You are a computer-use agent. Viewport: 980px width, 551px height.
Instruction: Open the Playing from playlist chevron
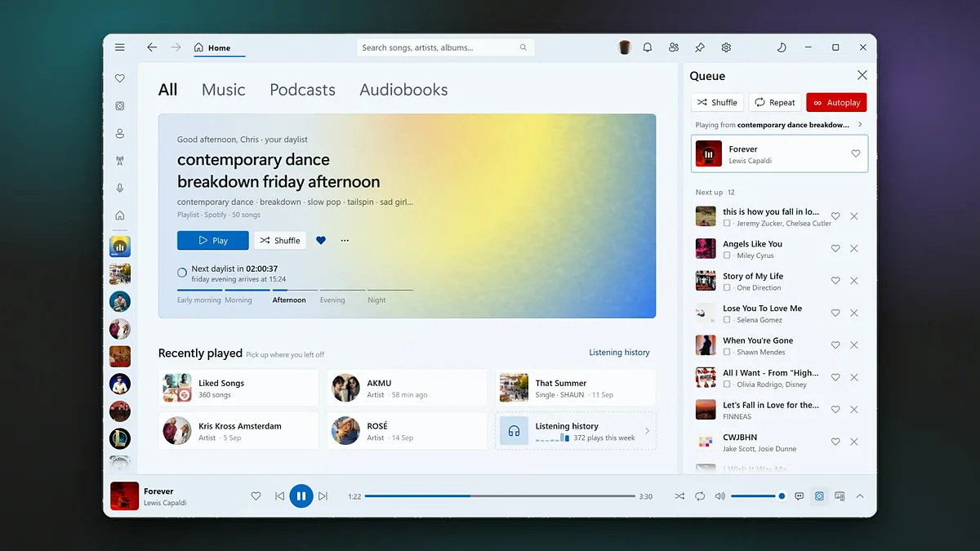pos(860,125)
